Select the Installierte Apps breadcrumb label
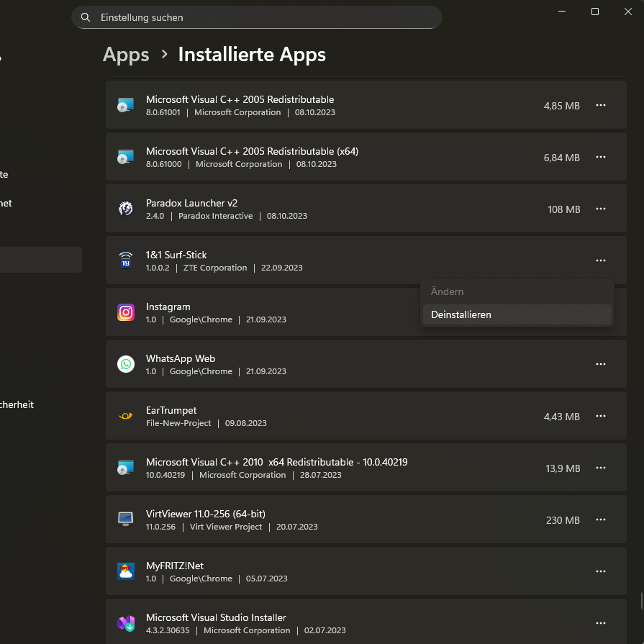Image resolution: width=644 pixels, height=644 pixels. [x=251, y=54]
